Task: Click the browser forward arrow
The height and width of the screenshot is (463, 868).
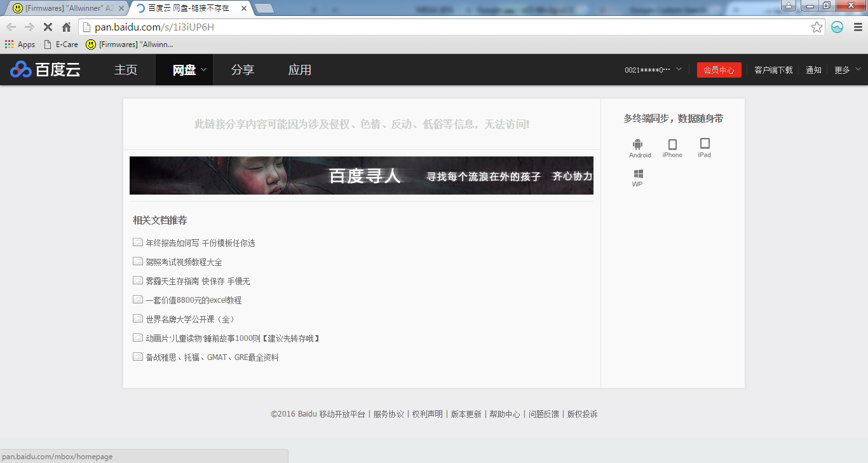Action: (x=29, y=27)
